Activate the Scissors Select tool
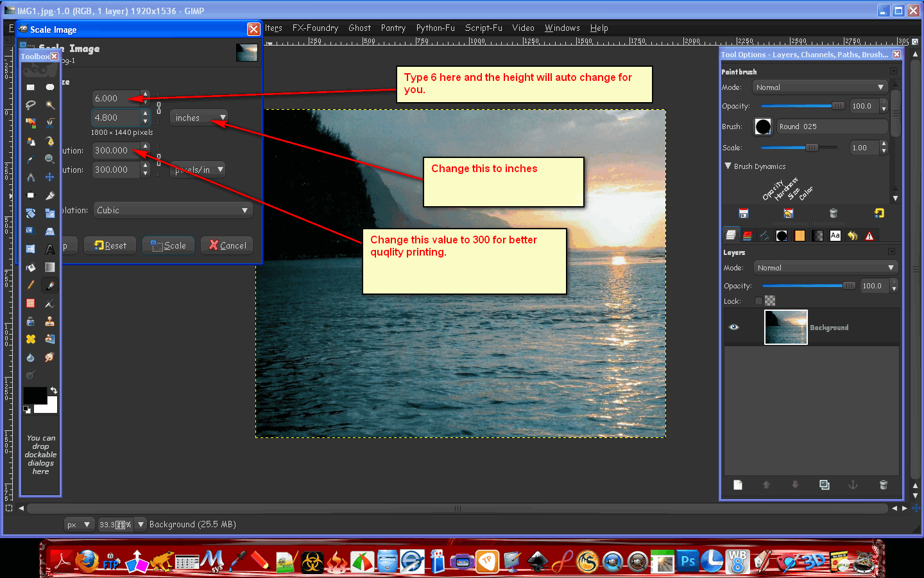The height and width of the screenshot is (578, 924). (49, 123)
